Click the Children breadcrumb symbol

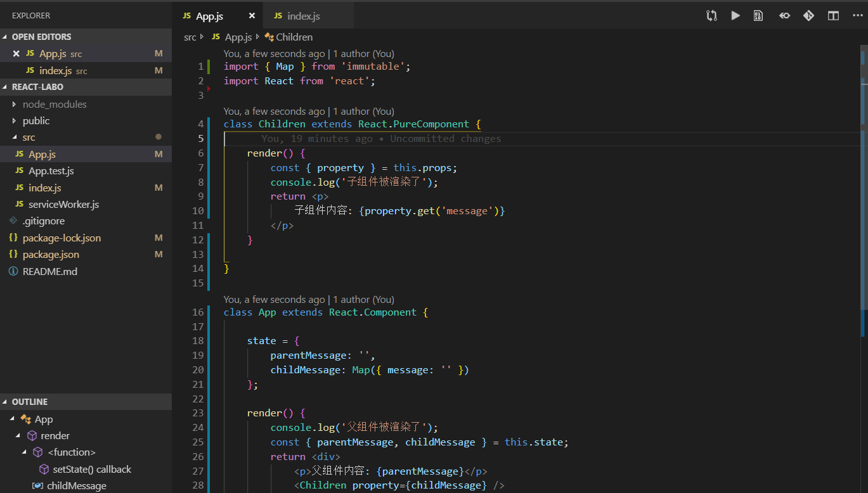(x=294, y=37)
